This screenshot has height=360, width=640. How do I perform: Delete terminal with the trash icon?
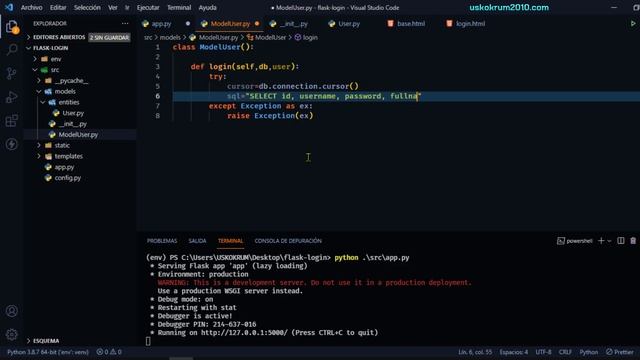click(x=633, y=241)
